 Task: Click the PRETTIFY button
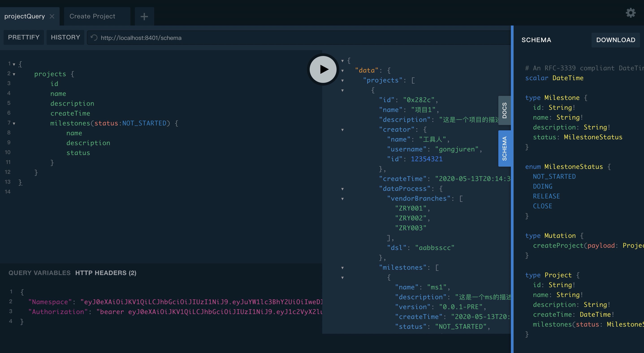24,37
